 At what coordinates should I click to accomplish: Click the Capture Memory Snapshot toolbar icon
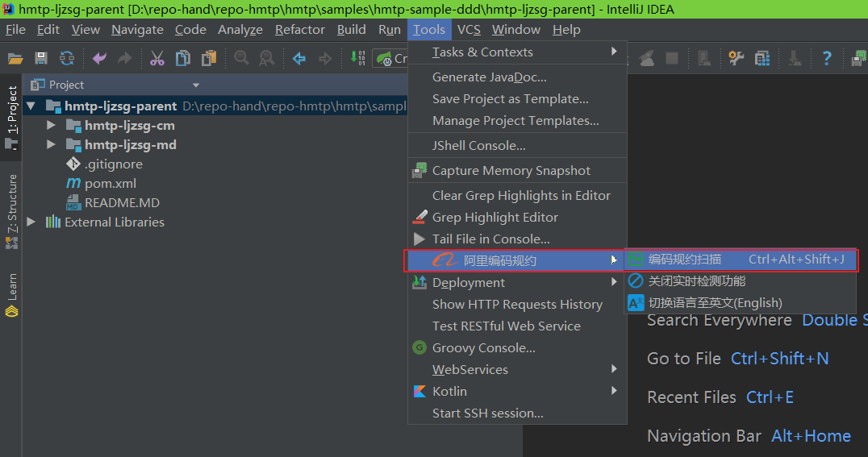pyautogui.click(x=858, y=58)
